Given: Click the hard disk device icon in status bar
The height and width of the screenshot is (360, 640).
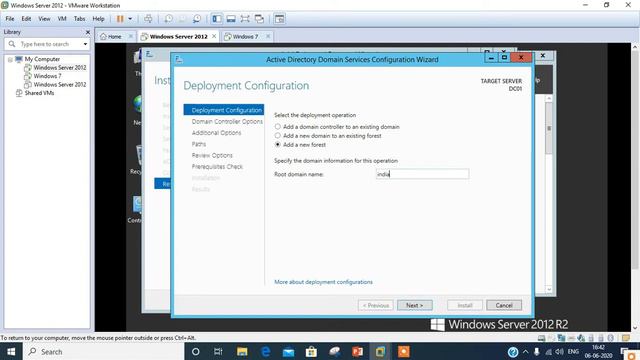Looking at the screenshot, I should (x=542, y=338).
